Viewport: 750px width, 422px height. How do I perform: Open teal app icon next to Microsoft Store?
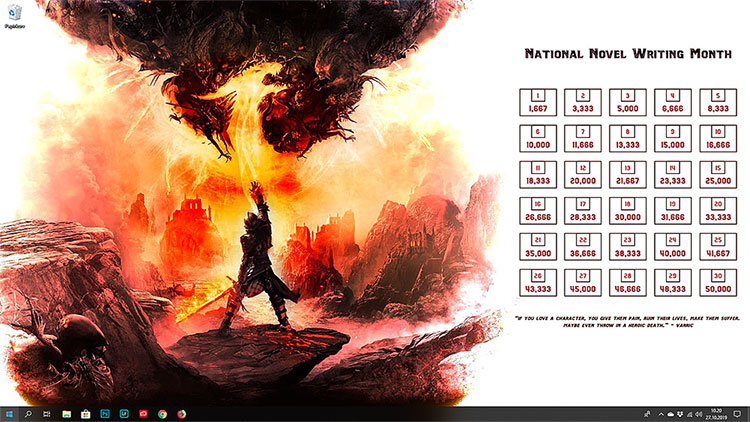pos(105,414)
